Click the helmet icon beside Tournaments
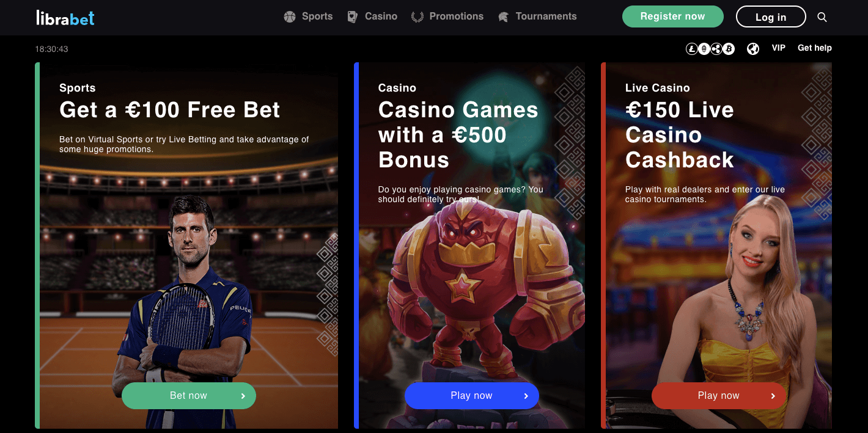 pyautogui.click(x=504, y=17)
